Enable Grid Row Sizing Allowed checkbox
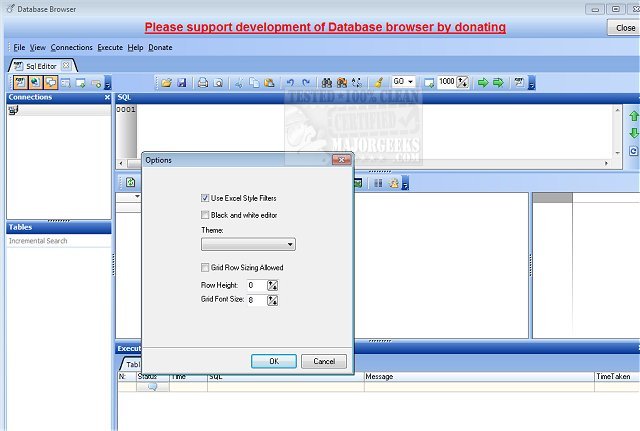The image size is (640, 431). click(x=205, y=267)
